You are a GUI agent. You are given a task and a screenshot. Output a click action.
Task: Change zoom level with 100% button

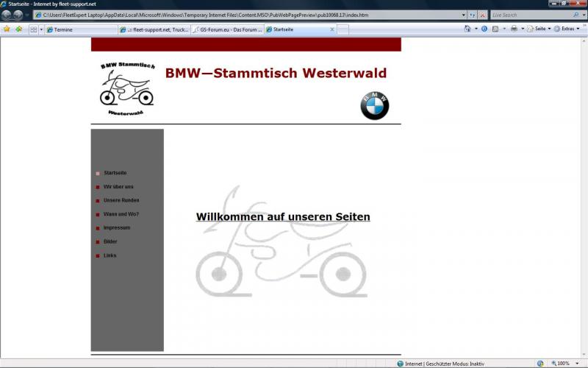(x=561, y=364)
